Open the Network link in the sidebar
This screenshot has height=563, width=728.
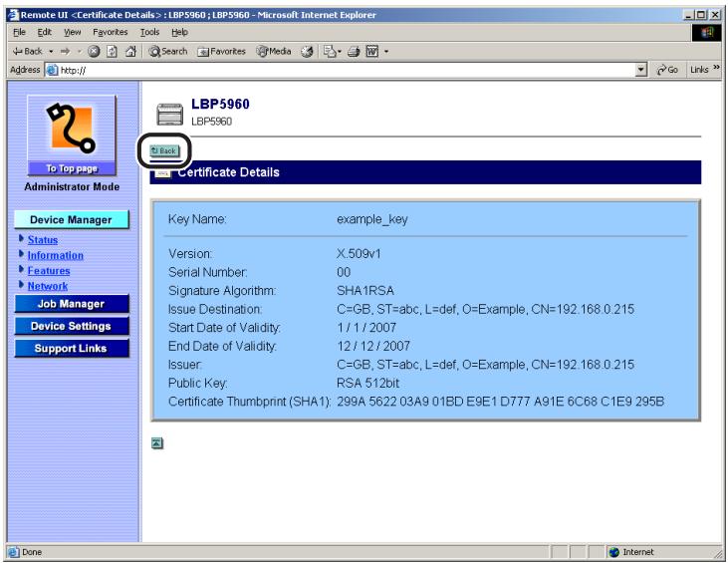[48, 286]
